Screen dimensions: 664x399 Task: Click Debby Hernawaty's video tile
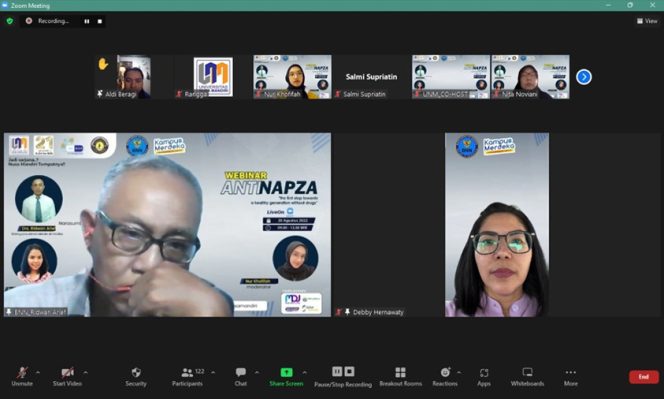coord(497,225)
